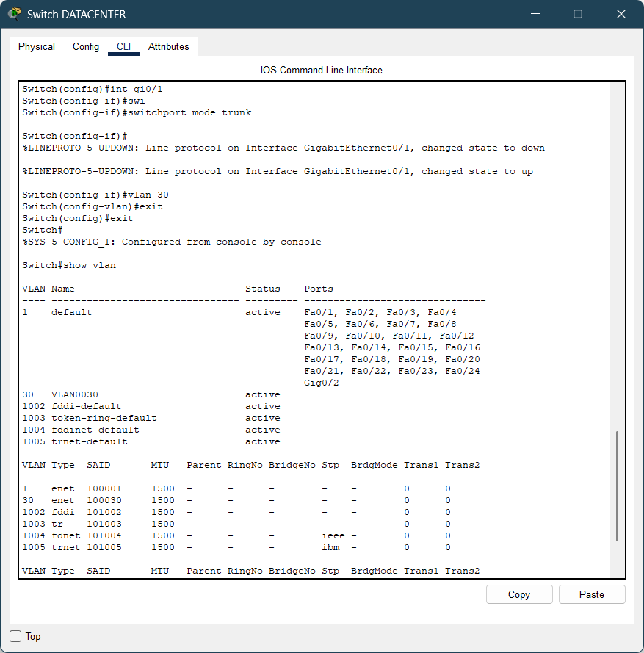Click the 'default' VLAN name
This screenshot has width=644, height=653.
tap(72, 312)
